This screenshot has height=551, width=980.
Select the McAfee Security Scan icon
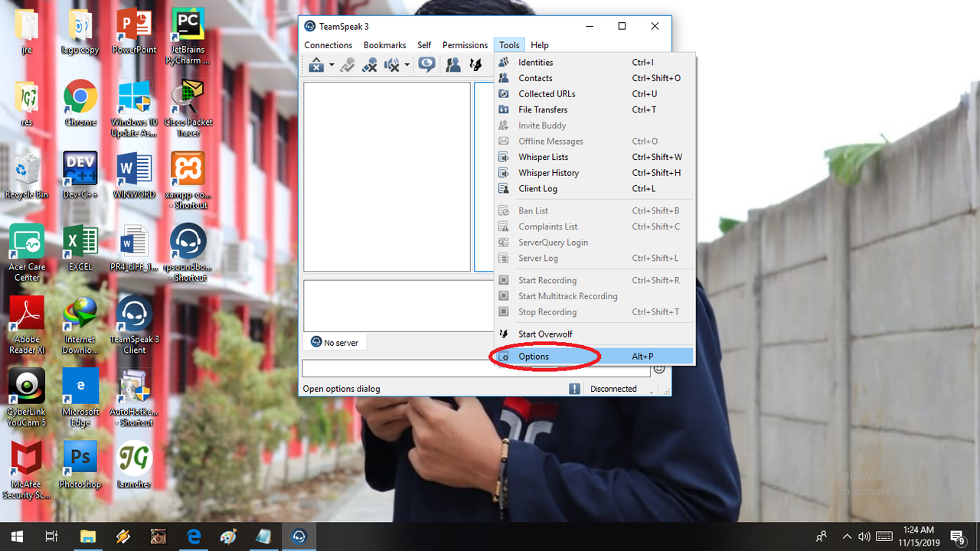tap(27, 470)
